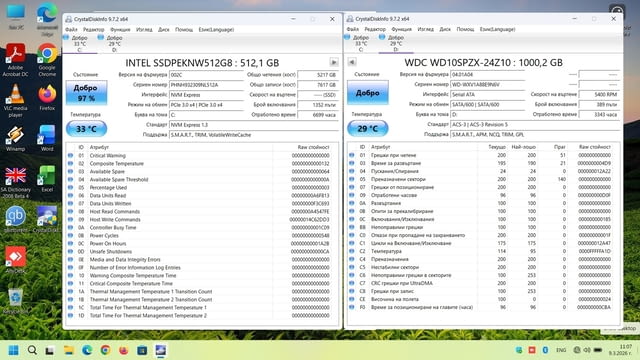Open 'Файл' menu in left window
This screenshot has width=640, height=360.
(71, 29)
